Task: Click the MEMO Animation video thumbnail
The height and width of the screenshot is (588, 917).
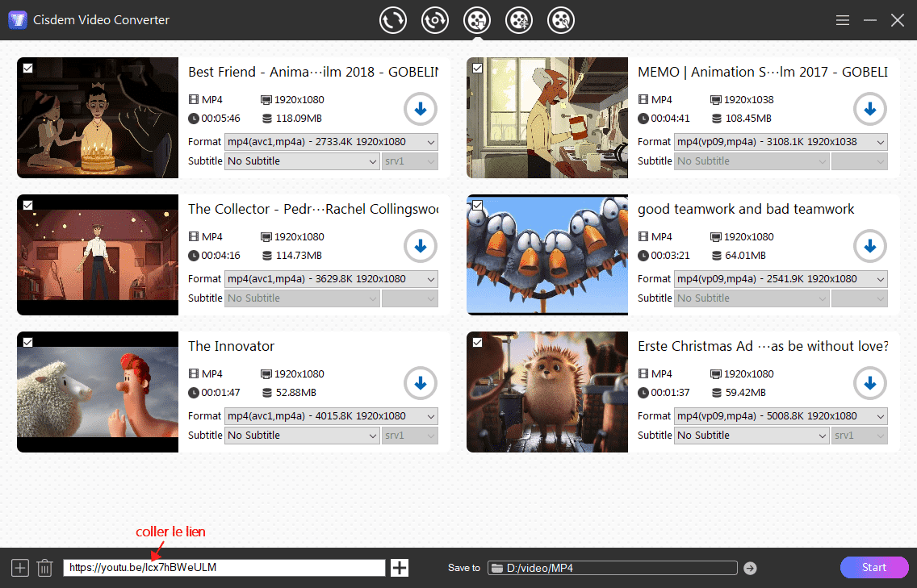Action: (x=547, y=118)
